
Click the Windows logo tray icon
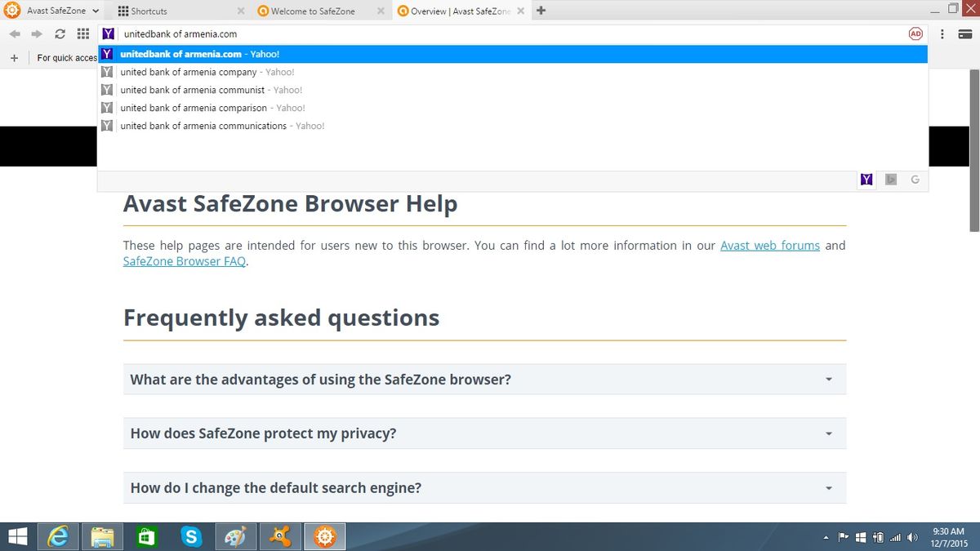coord(861,537)
